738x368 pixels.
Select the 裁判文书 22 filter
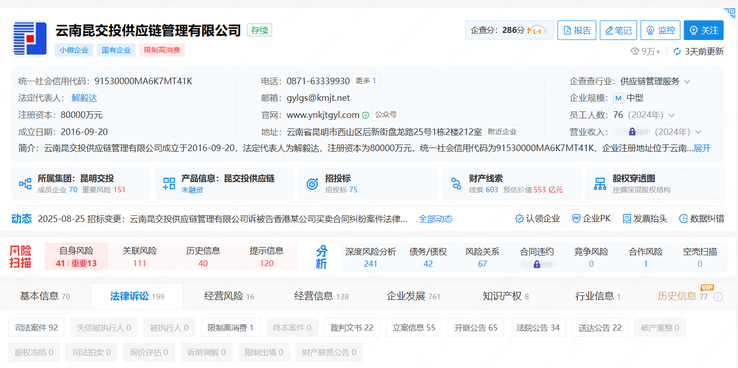click(352, 328)
